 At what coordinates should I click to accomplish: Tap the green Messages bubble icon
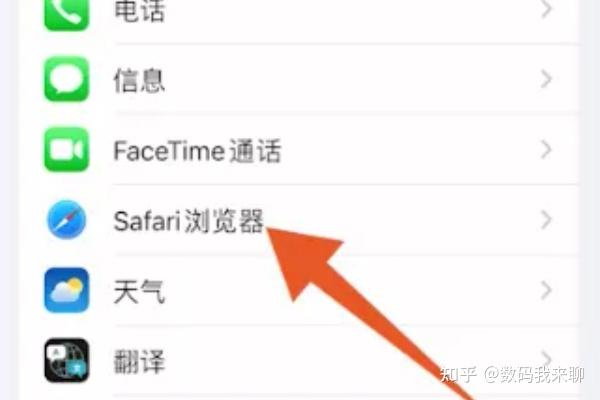(x=67, y=79)
